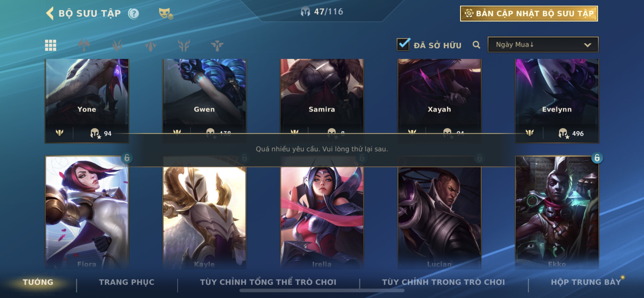
Task: Open the help question mark icon
Action: (x=133, y=13)
